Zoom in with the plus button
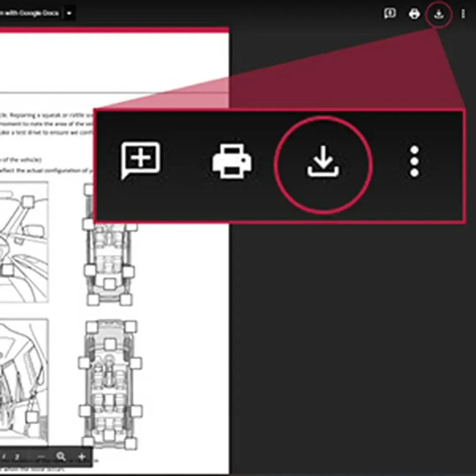476x476 pixels. [x=82, y=457]
